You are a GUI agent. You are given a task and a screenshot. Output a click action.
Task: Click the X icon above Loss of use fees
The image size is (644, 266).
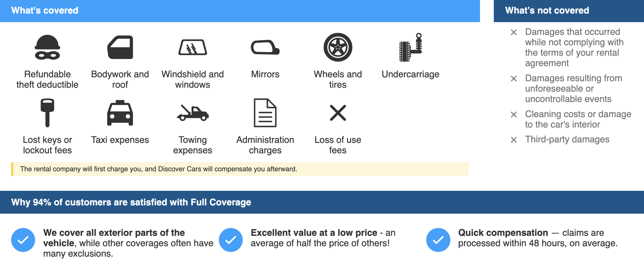(338, 113)
